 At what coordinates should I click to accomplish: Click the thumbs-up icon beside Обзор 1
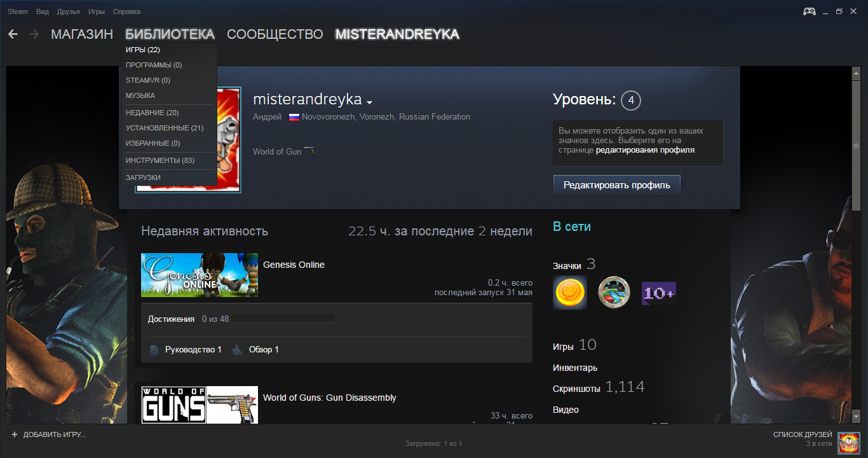(238, 350)
